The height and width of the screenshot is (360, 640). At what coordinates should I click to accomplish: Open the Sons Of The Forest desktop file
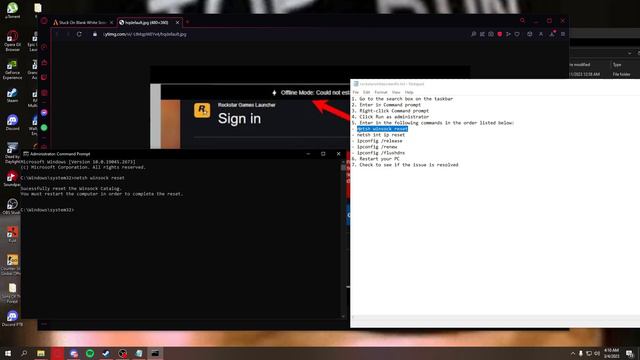coord(12,293)
